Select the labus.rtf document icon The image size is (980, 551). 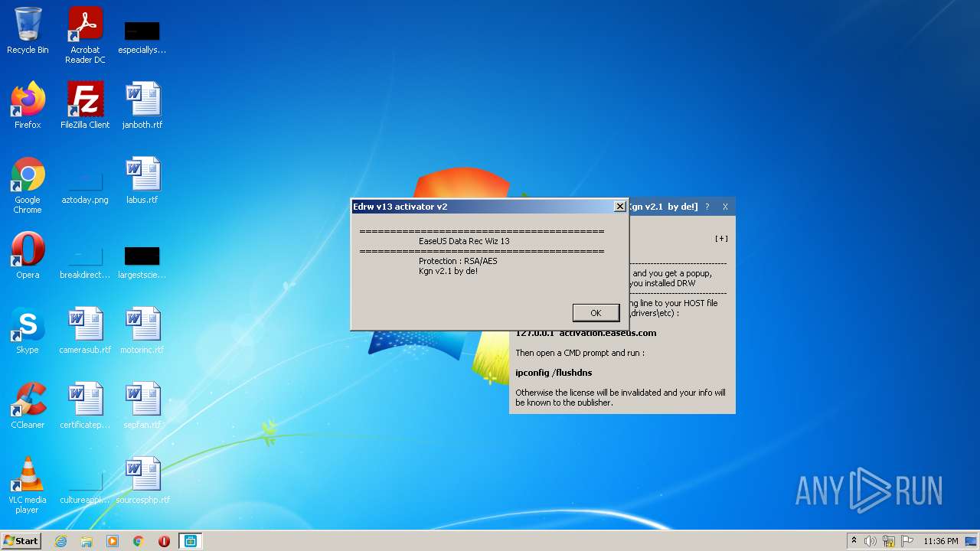(x=142, y=180)
